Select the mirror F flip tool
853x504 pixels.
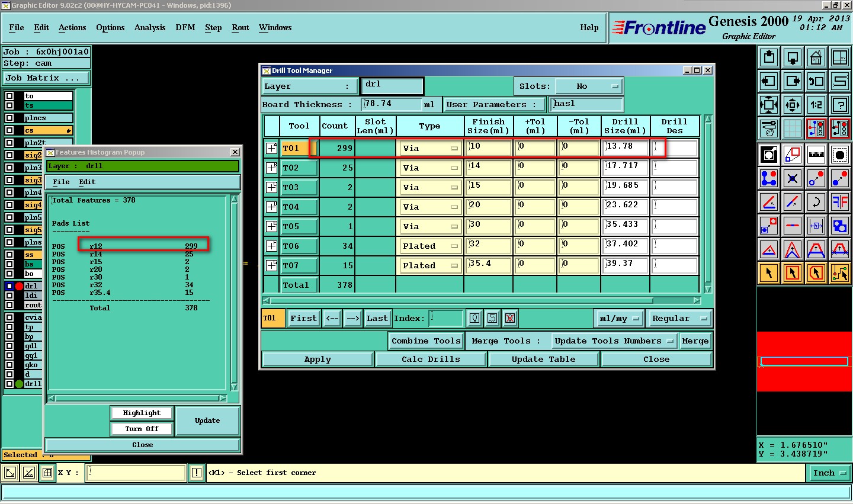tap(840, 202)
